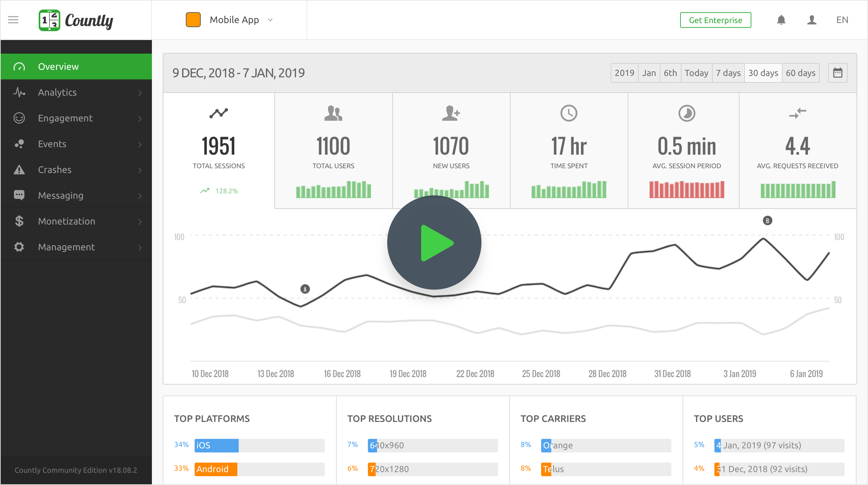The height and width of the screenshot is (485, 868).
Task: Click the orange Mobile App icon
Action: (193, 20)
